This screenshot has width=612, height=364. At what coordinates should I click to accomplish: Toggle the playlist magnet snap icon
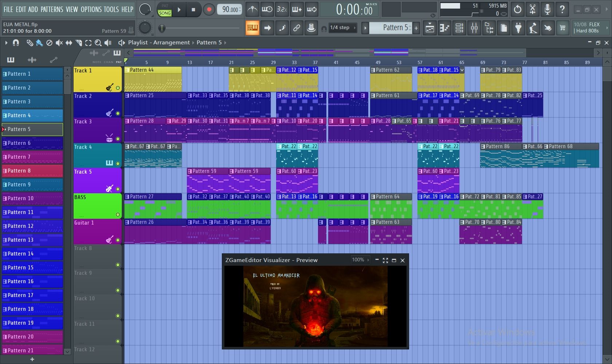pos(16,43)
